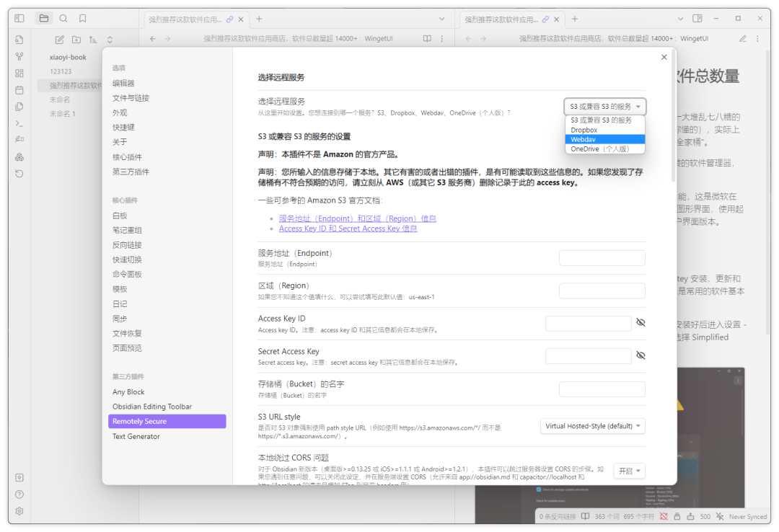
Task: Open more options menu in right pane
Action: pyautogui.click(x=757, y=38)
